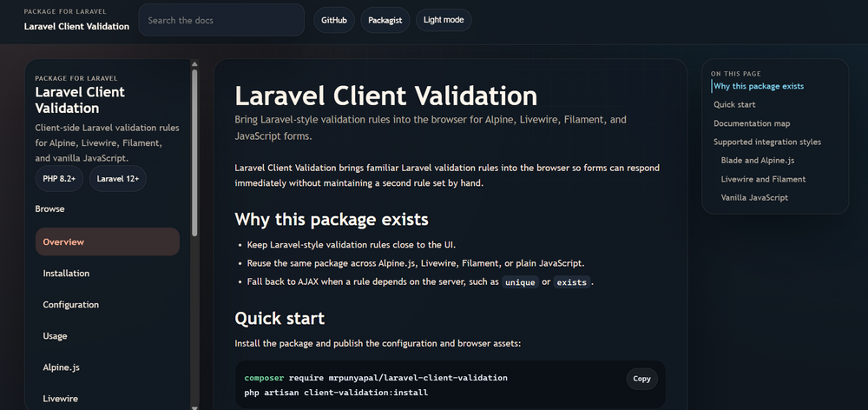
Task: Copy the composer install code block
Action: pyautogui.click(x=641, y=379)
